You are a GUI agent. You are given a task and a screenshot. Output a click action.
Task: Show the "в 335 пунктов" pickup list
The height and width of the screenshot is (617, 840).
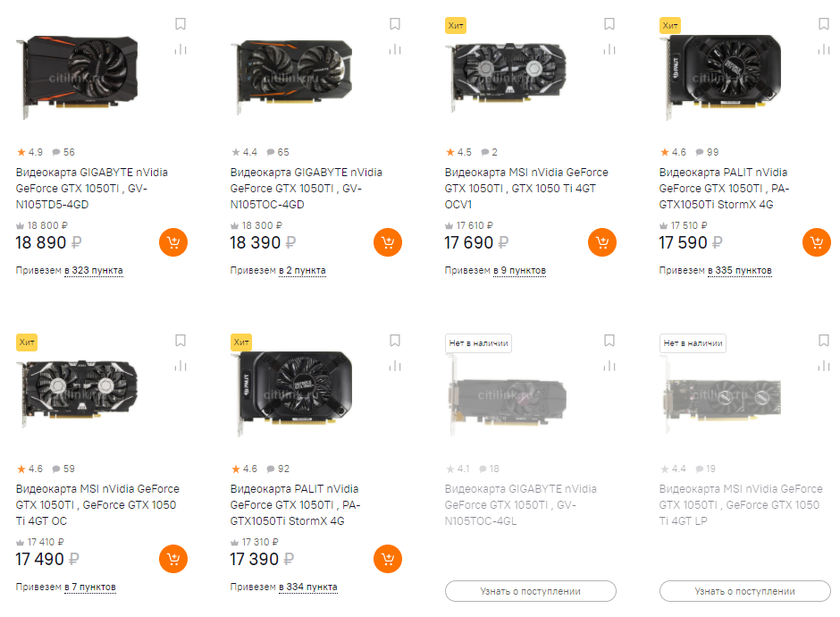click(x=739, y=270)
